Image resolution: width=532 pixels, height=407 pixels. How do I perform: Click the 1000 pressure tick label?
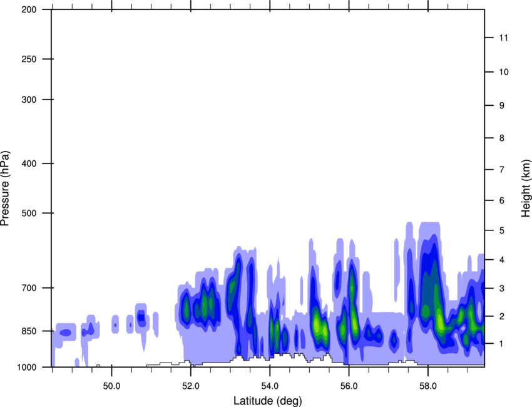point(26,368)
